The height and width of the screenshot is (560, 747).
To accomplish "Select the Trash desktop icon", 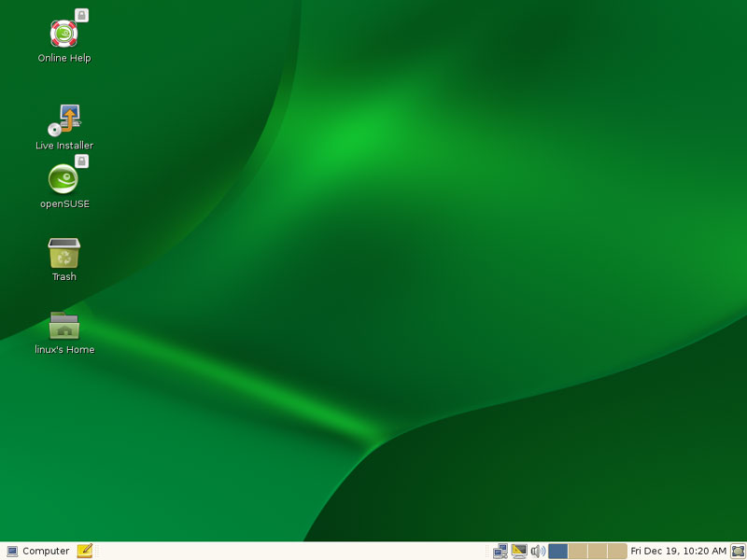I will pyautogui.click(x=64, y=253).
